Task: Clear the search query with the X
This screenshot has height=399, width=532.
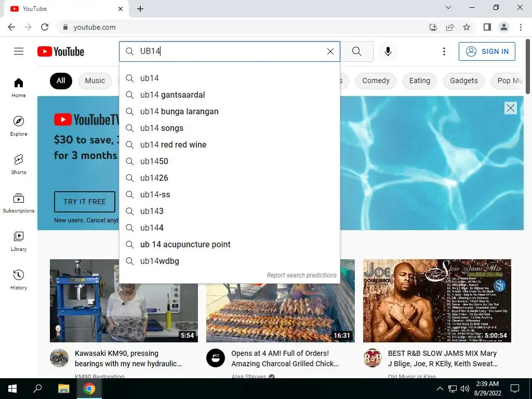Action: pyautogui.click(x=330, y=51)
